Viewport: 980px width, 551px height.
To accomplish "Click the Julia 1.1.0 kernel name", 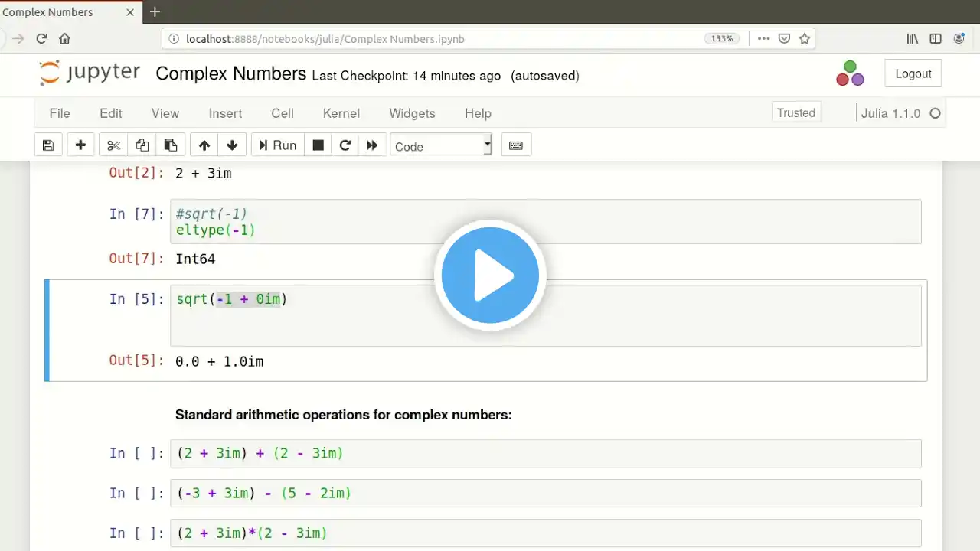I will (x=891, y=113).
